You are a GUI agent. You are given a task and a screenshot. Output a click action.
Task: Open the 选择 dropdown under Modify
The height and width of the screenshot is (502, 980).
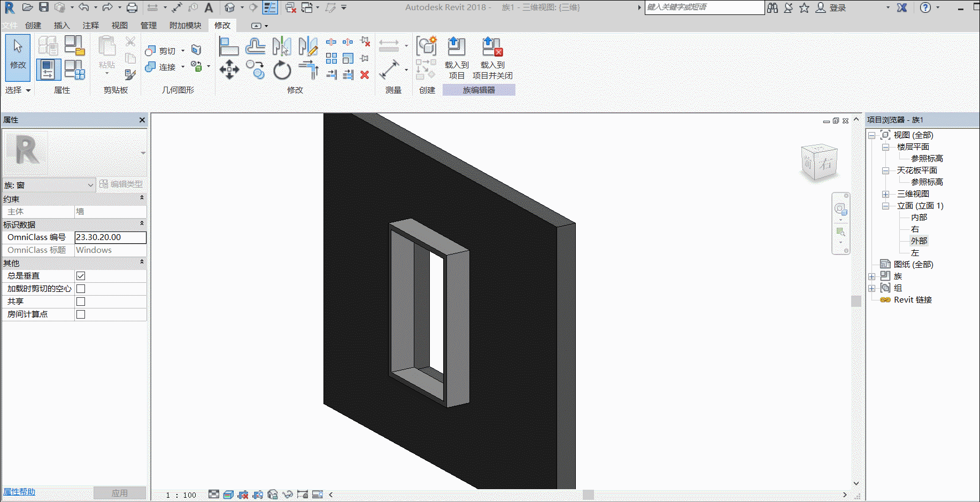coord(18,90)
